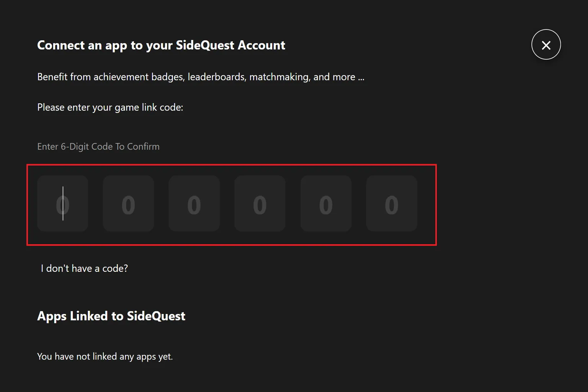Click the "Please enter your game link code" prompt
The image size is (588, 392).
(110, 108)
